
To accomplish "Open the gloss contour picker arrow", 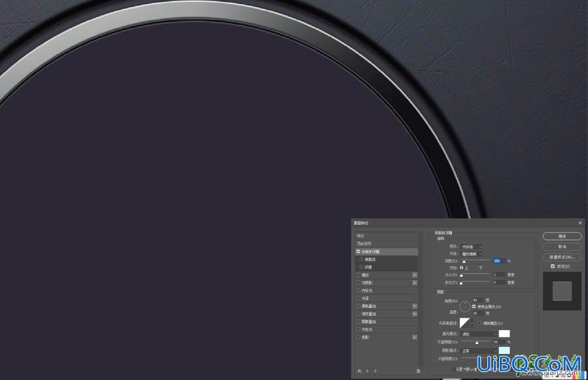I will coord(472,323).
